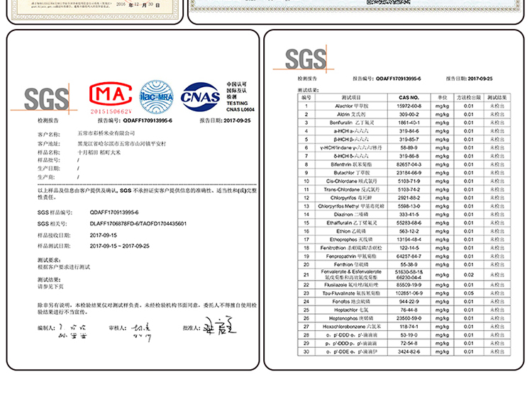Viewport: 532px width, 401px height.
Task: Select the Chlorpyrifos Methyl cell
Action: 351,206
